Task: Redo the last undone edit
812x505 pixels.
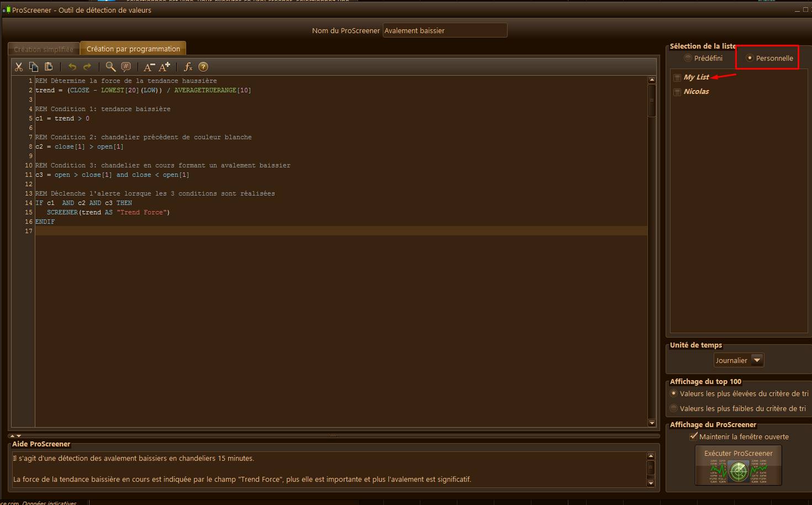Action: coord(87,67)
